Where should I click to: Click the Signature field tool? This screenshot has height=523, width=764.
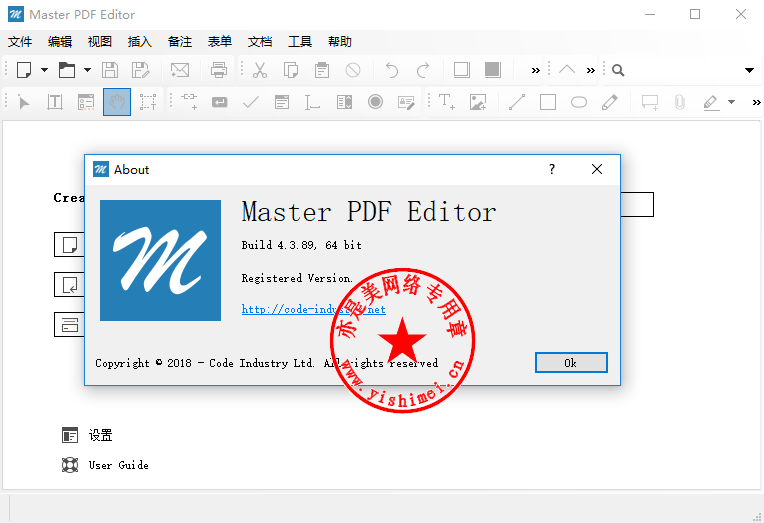tap(406, 102)
